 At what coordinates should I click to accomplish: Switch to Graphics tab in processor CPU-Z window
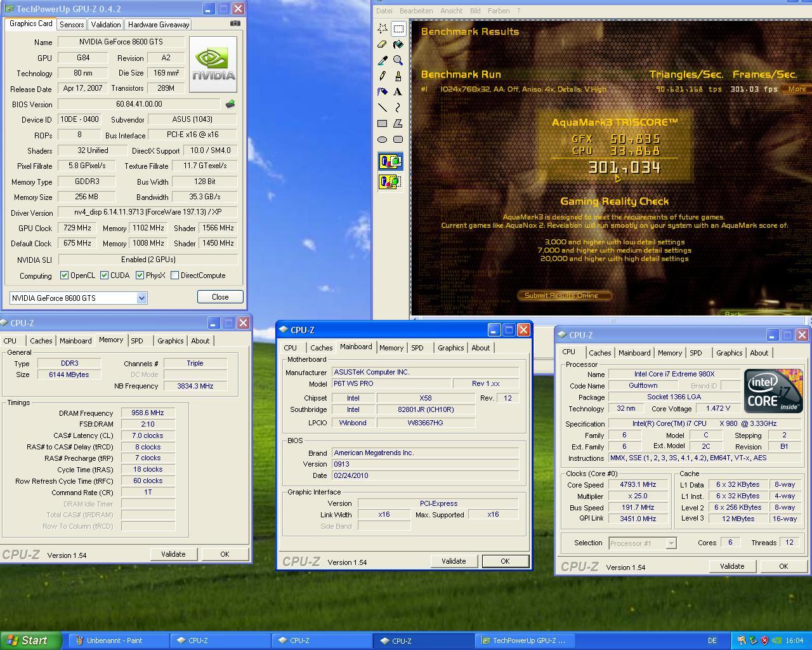point(729,353)
